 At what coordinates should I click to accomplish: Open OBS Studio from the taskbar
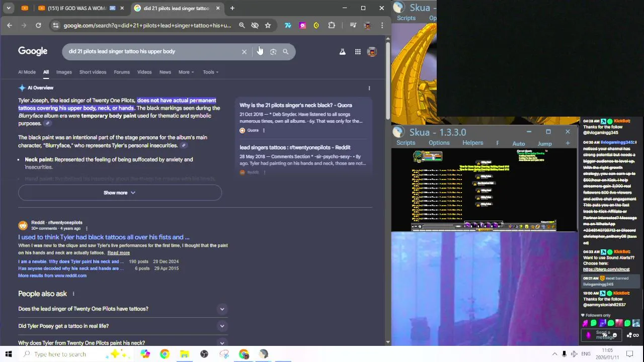(204, 354)
